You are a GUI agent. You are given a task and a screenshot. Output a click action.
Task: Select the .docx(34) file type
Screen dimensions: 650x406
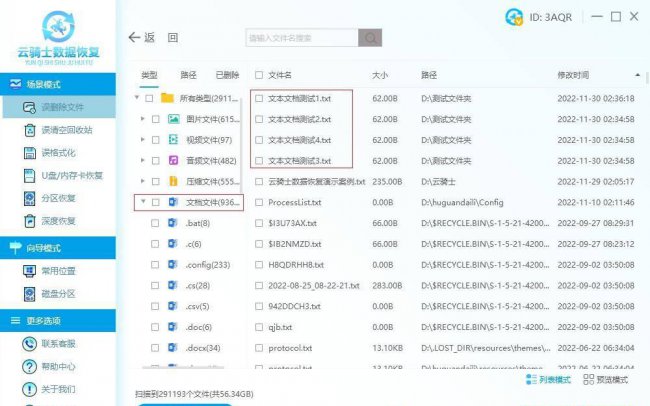[202, 348]
